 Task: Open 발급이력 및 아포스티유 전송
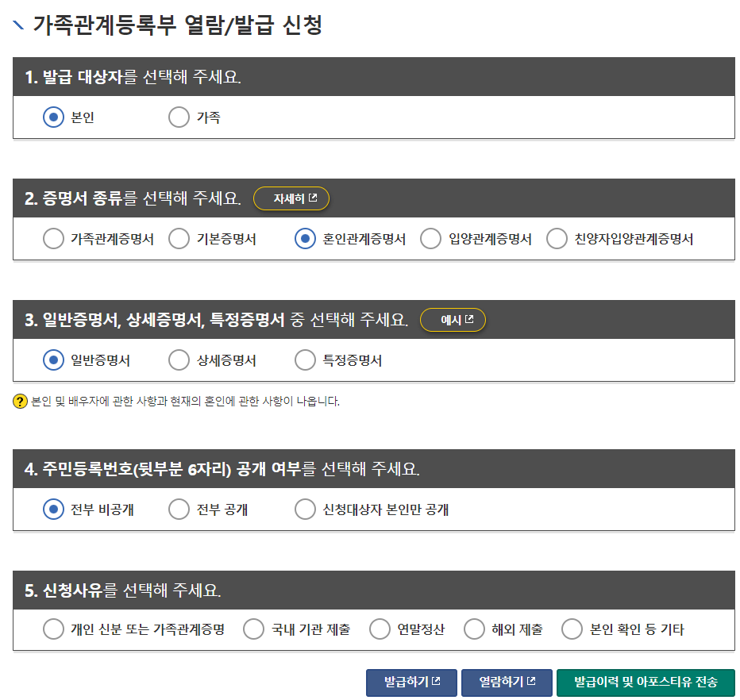click(x=646, y=683)
